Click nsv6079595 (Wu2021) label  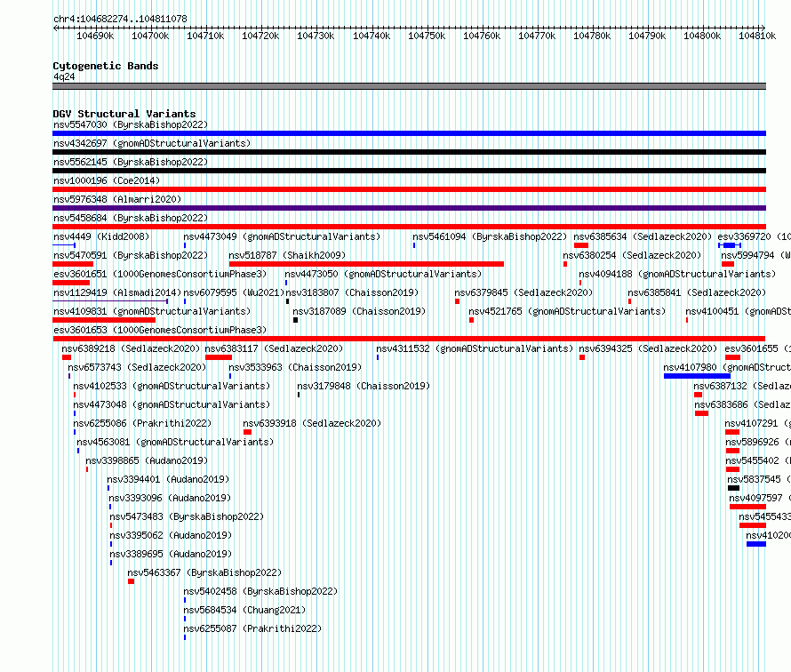(x=234, y=292)
